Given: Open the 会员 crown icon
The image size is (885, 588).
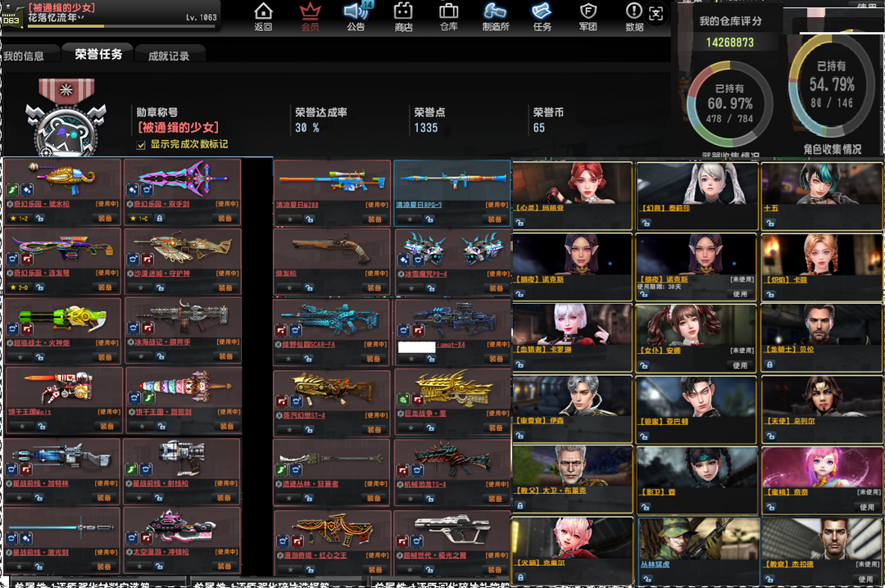Looking at the screenshot, I should point(310,16).
